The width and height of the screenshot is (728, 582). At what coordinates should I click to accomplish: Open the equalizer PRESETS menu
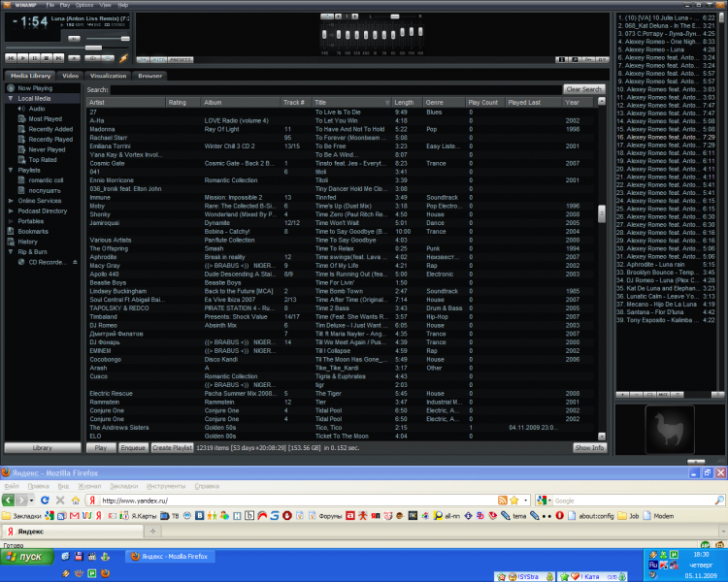181,60
